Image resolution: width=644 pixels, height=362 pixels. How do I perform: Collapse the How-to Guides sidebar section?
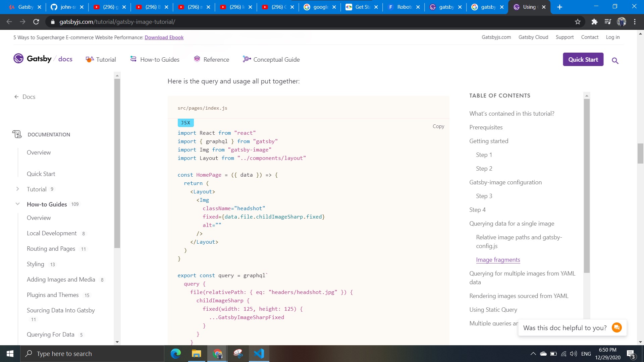(x=17, y=204)
